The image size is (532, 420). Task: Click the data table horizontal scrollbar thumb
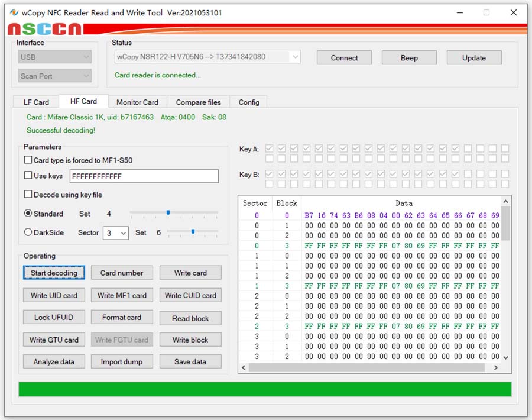[366, 367]
